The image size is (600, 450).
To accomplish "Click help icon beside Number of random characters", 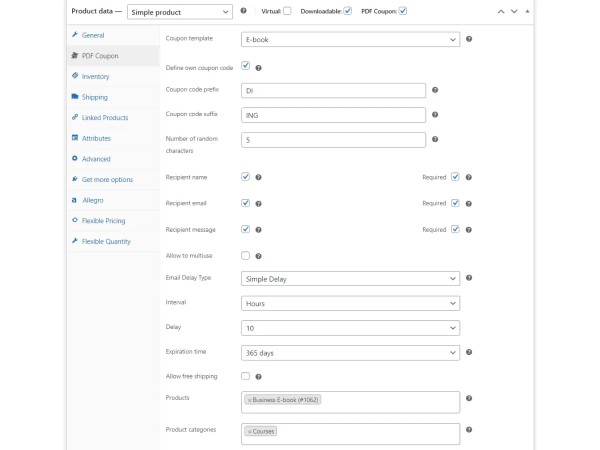I will click(x=435, y=140).
